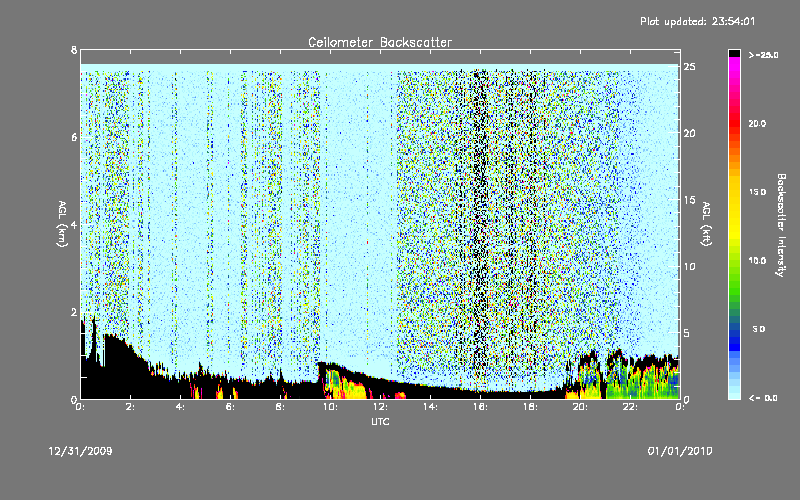Viewport: 800px width, 500px height.
Task: Click the "12:" hour tick on time axis
Action: coord(380,407)
